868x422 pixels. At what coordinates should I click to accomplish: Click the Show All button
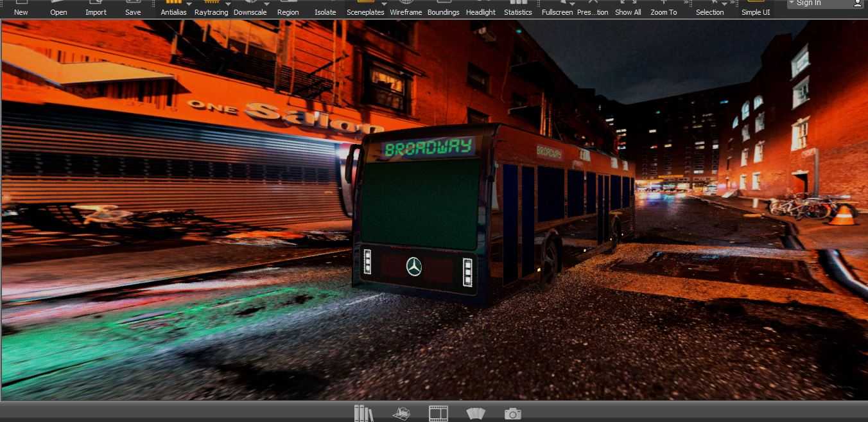pos(628,8)
